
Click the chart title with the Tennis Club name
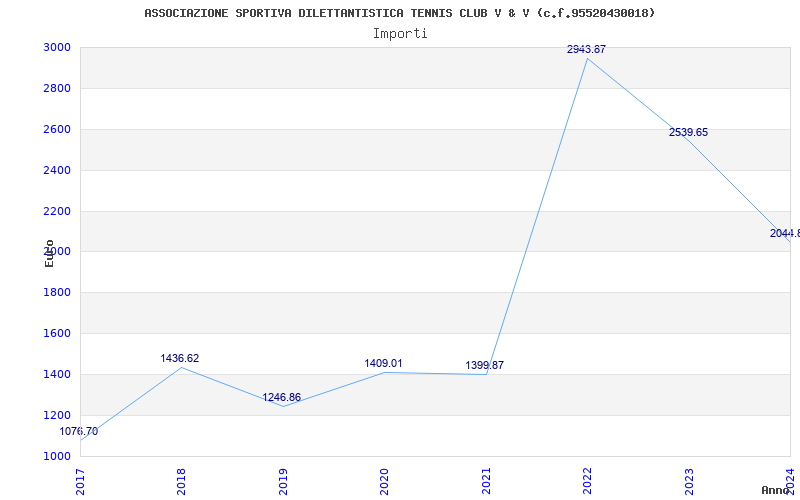(399, 13)
